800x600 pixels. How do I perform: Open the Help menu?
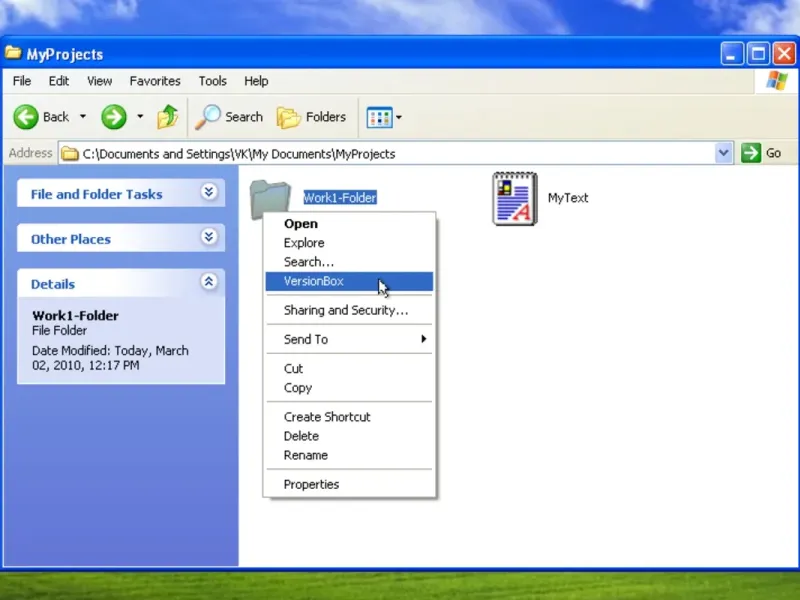coord(256,81)
